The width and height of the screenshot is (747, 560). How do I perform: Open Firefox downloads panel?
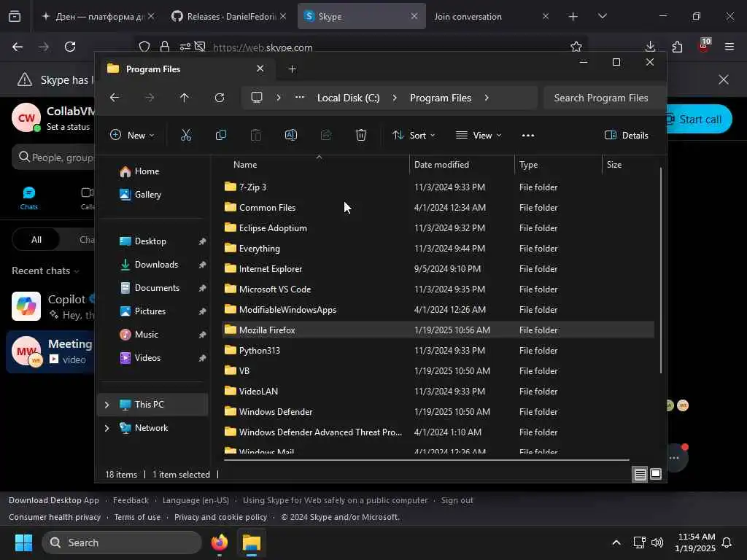click(x=650, y=47)
